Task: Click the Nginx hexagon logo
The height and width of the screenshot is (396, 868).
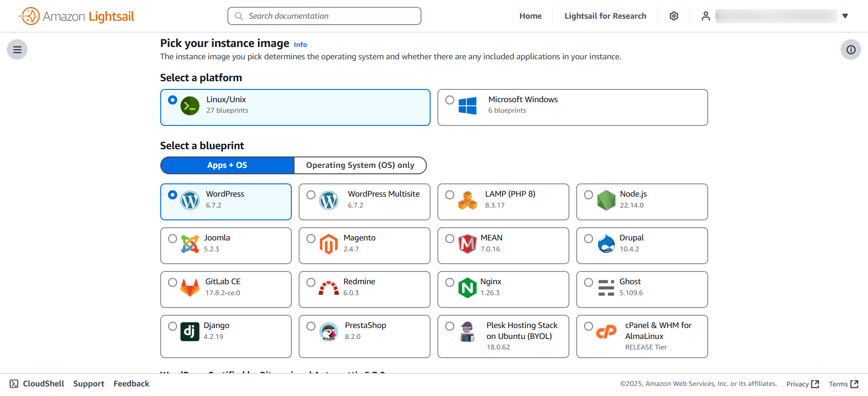Action: tap(467, 288)
